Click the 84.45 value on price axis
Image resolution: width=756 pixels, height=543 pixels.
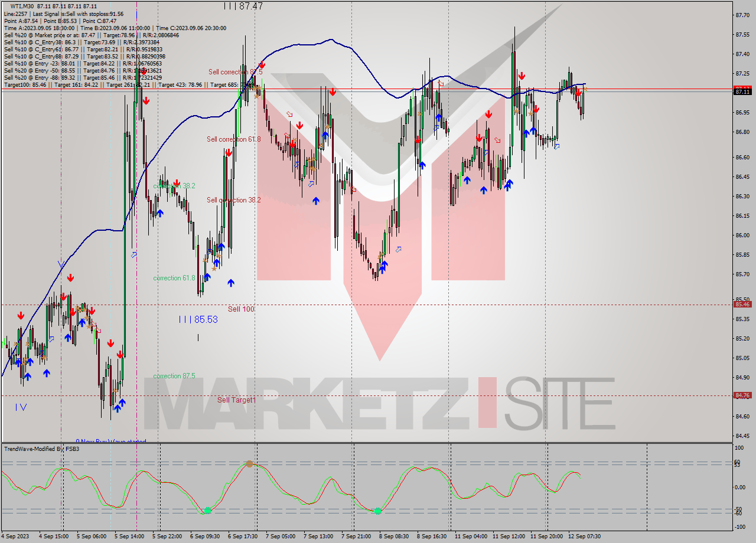742,436
